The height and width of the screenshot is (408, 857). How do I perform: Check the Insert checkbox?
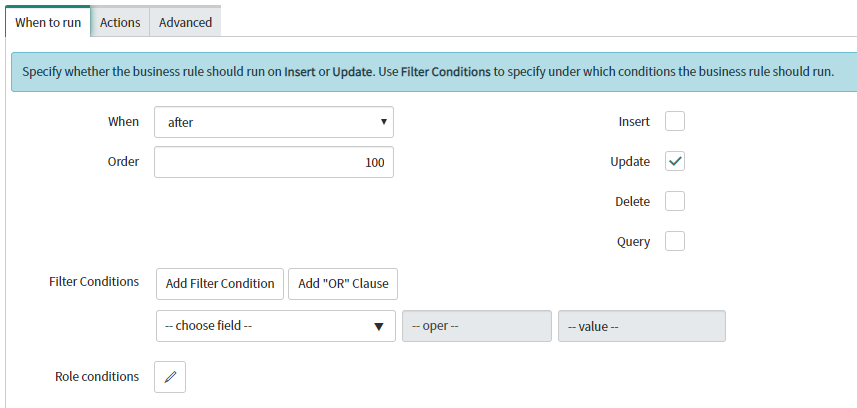pyautogui.click(x=674, y=121)
